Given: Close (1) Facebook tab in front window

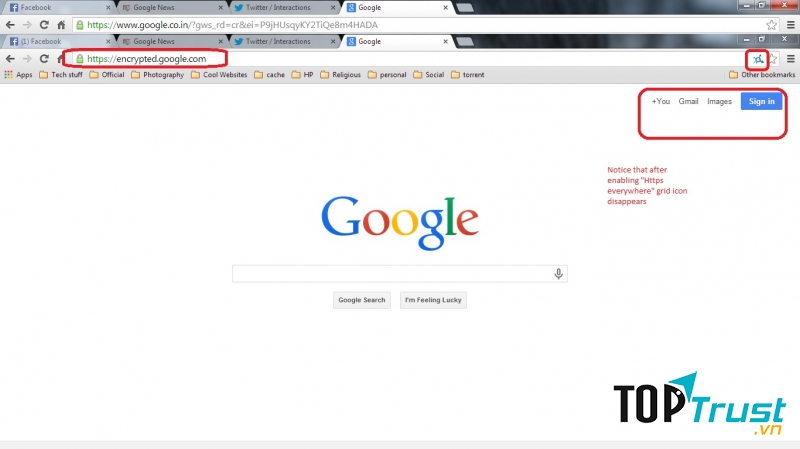Looking at the screenshot, I should pos(108,41).
